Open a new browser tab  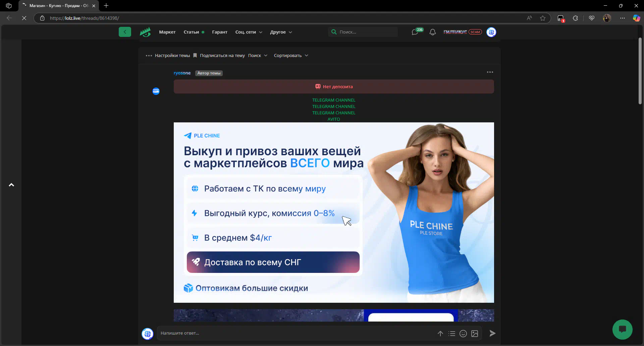click(x=106, y=6)
